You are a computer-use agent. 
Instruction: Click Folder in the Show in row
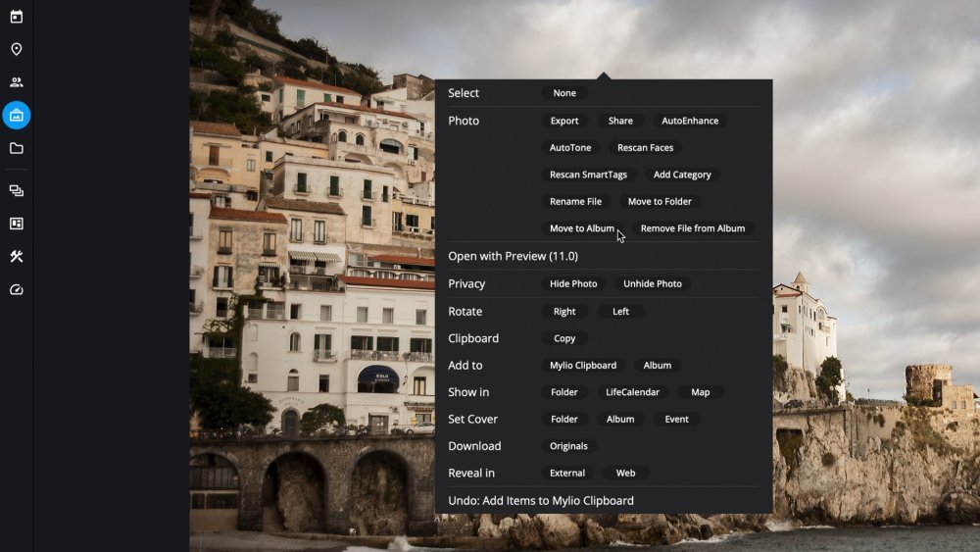tap(564, 392)
